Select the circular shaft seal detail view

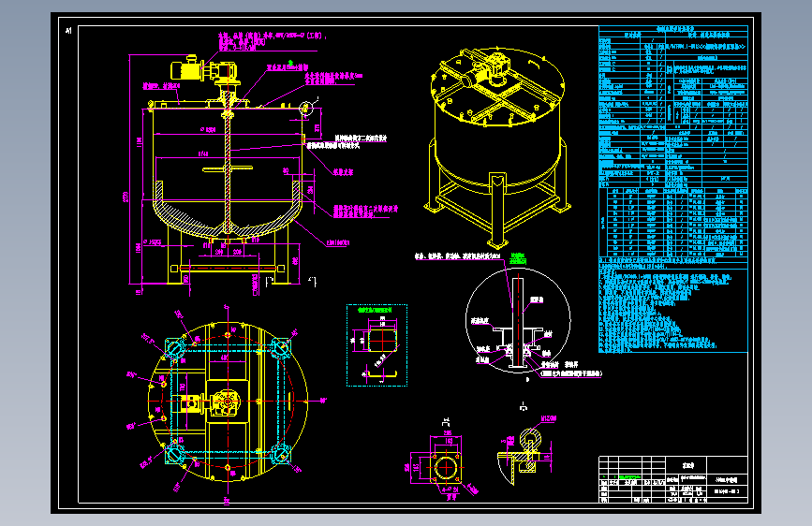click(x=518, y=320)
